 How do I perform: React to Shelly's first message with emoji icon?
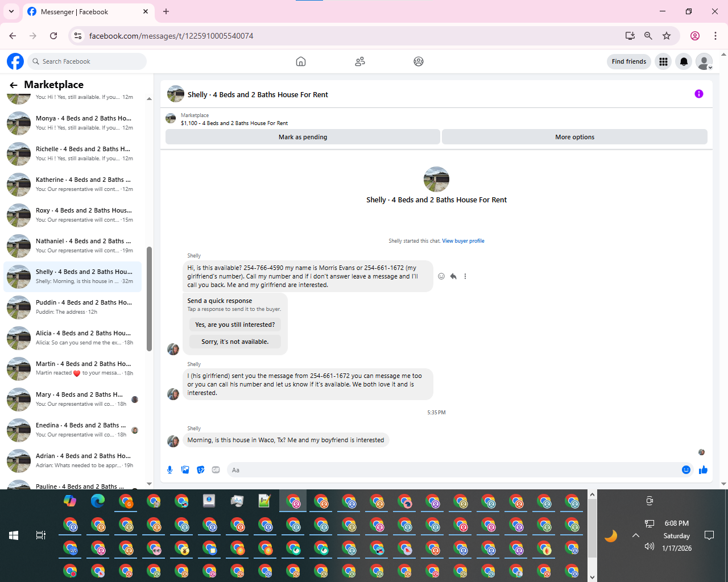(x=441, y=276)
